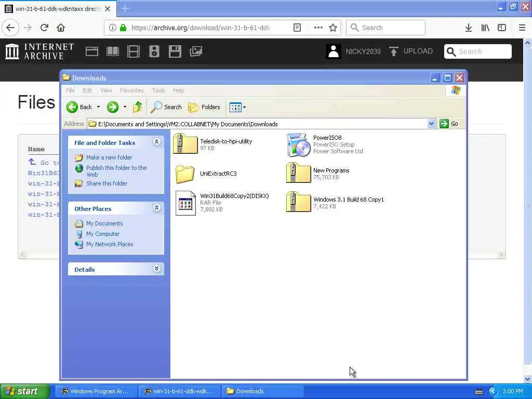Open Internet Archive video film icon
This screenshot has width=532, height=399.
[x=134, y=51]
